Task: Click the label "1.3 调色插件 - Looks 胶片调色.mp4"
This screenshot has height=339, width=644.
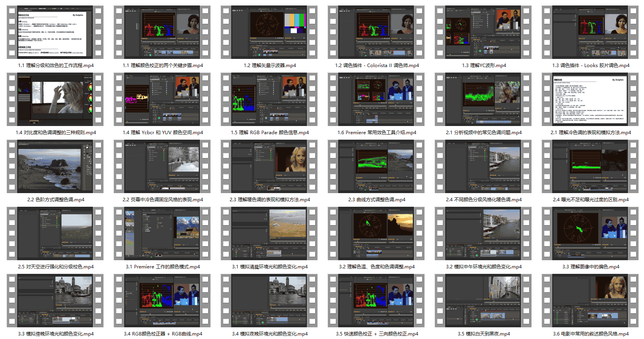Action: (591, 66)
